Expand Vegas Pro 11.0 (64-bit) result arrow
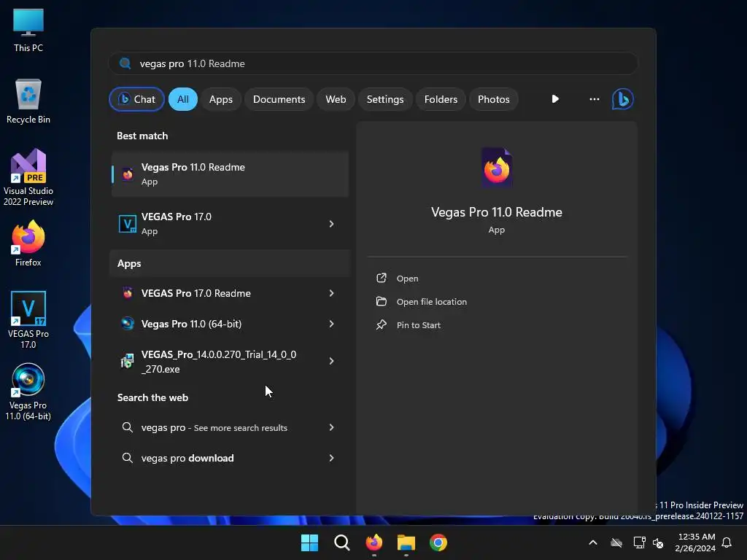The image size is (747, 560). tap(332, 324)
